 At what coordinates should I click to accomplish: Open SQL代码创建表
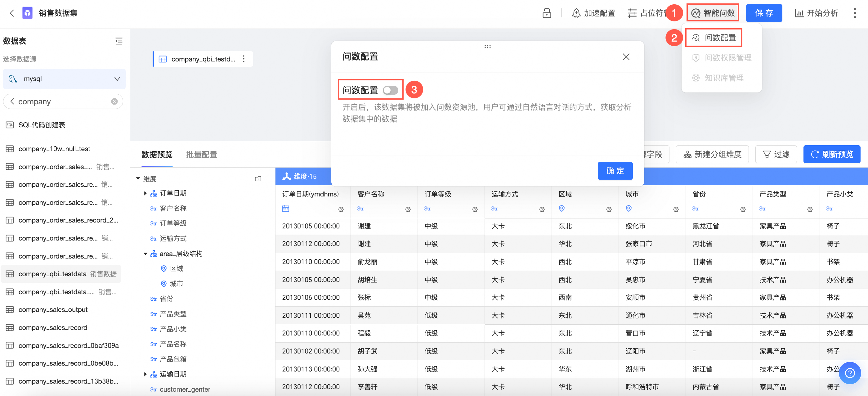pyautogui.click(x=42, y=125)
